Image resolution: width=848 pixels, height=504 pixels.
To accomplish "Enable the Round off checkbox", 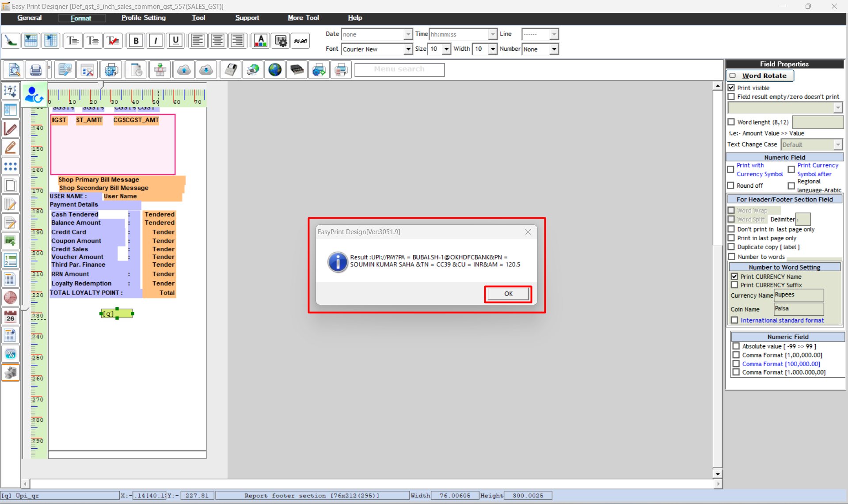I will [x=731, y=186].
